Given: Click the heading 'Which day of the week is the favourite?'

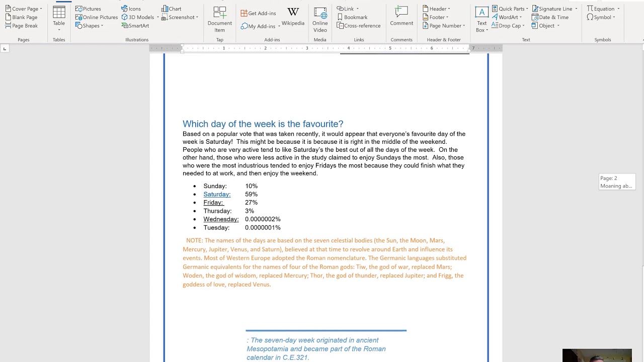Looking at the screenshot, I should pyautogui.click(x=263, y=124).
